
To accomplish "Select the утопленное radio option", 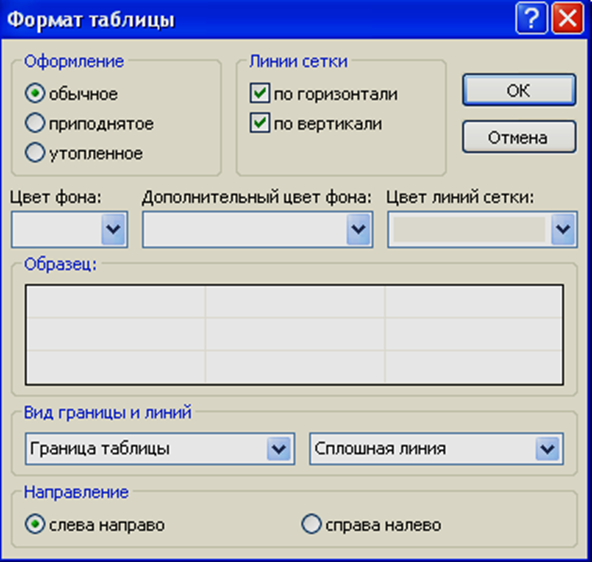I will [x=35, y=153].
